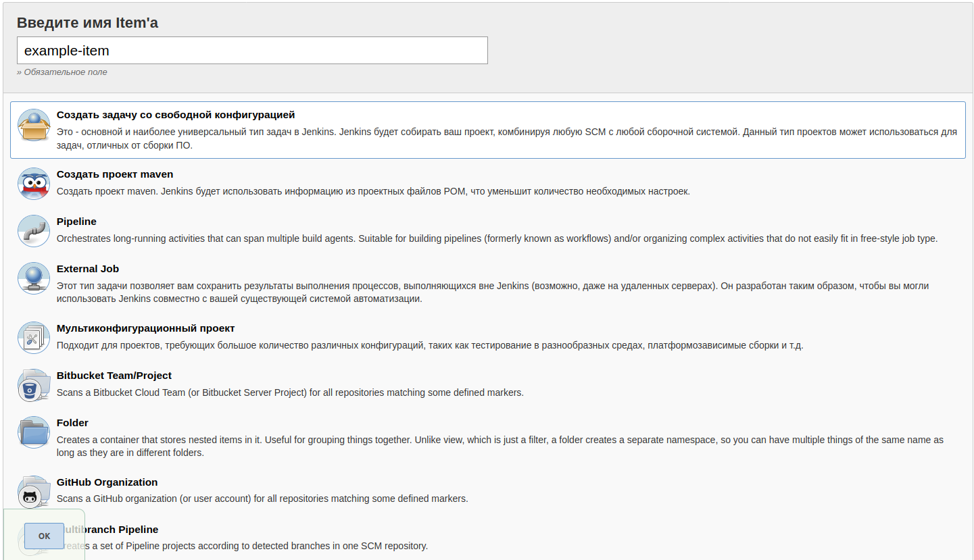Click the blue Folder icon
The height and width of the screenshot is (560, 974).
point(34,432)
